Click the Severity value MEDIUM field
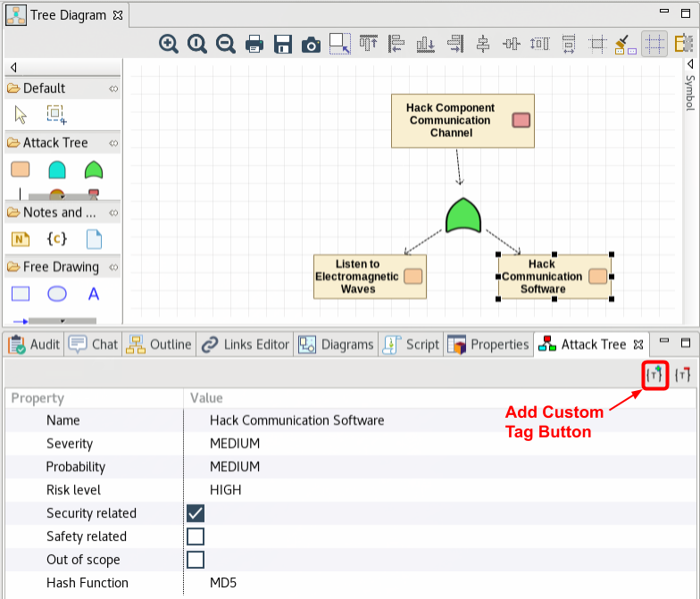 [x=235, y=444]
